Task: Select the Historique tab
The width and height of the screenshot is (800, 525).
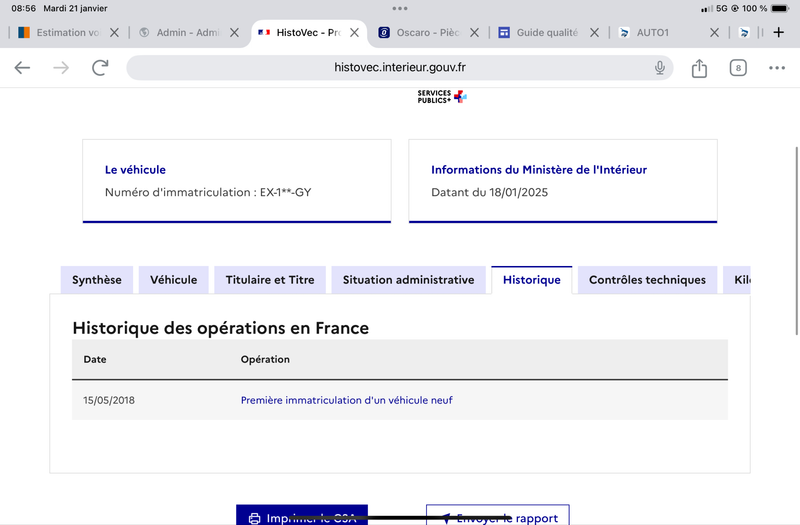Action: point(532,280)
